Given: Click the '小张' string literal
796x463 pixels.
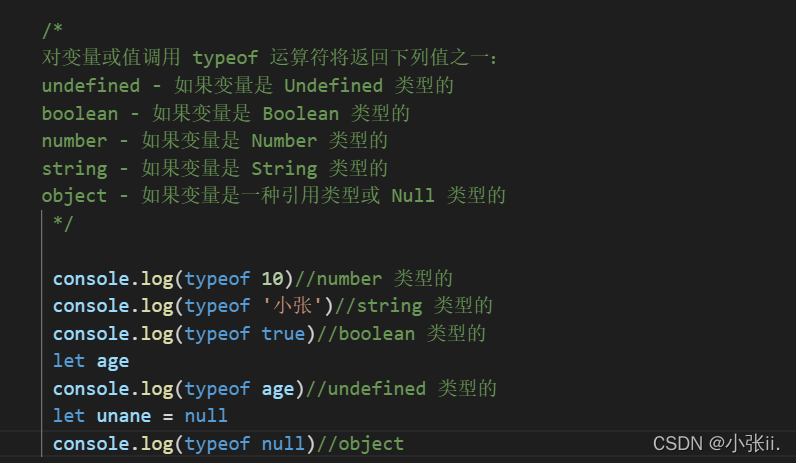Looking at the screenshot, I should (x=292, y=306).
